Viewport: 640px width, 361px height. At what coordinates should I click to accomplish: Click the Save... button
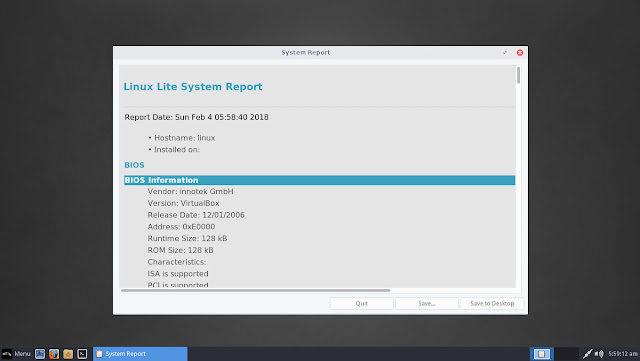427,303
